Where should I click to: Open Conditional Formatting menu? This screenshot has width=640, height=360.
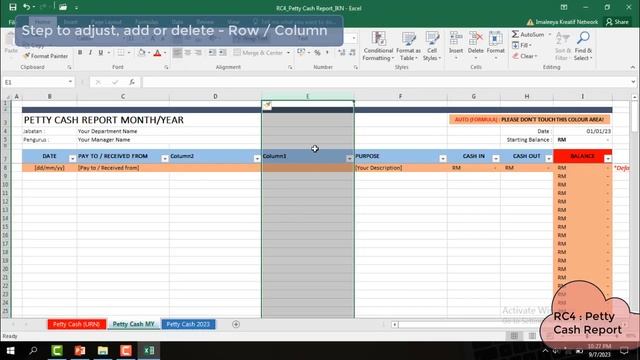378,46
